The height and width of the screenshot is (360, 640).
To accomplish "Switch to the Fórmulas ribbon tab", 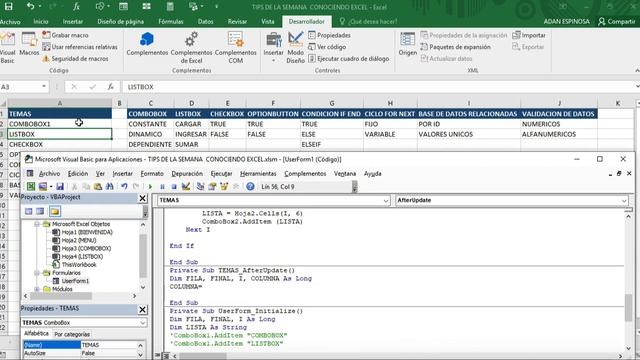I will (171, 21).
